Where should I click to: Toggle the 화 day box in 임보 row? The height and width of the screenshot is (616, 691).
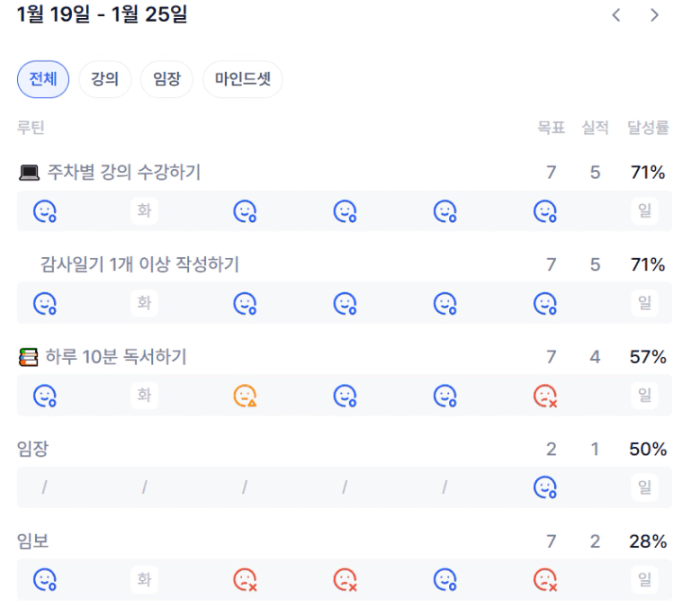tap(144, 579)
